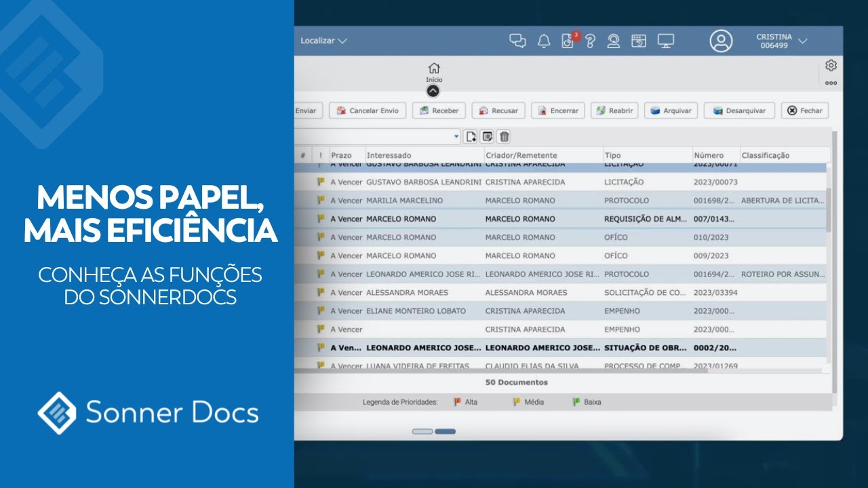Viewport: 868px width, 488px height.
Task: Click the Reabrir button
Action: pyautogui.click(x=614, y=110)
